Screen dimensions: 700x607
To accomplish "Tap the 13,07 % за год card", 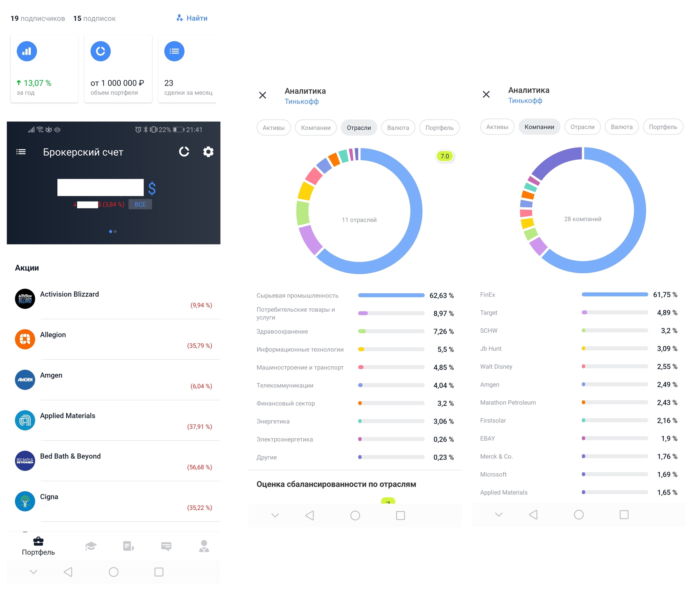I will (x=44, y=69).
